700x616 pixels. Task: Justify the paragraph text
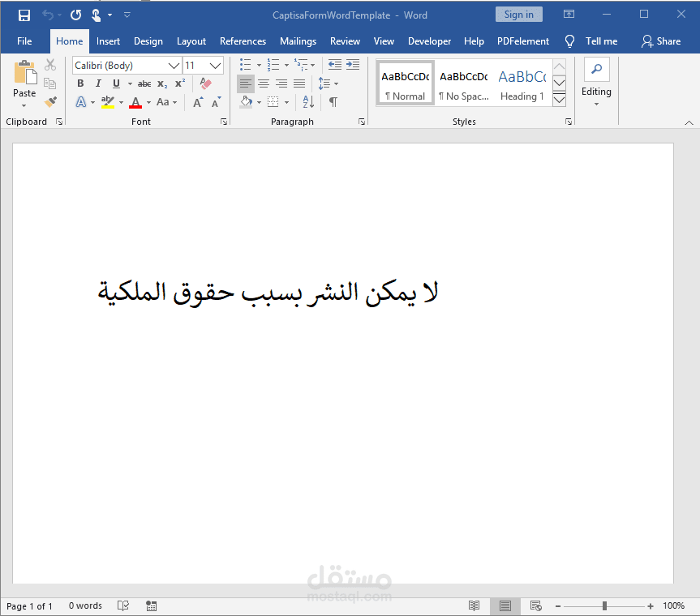pos(299,83)
